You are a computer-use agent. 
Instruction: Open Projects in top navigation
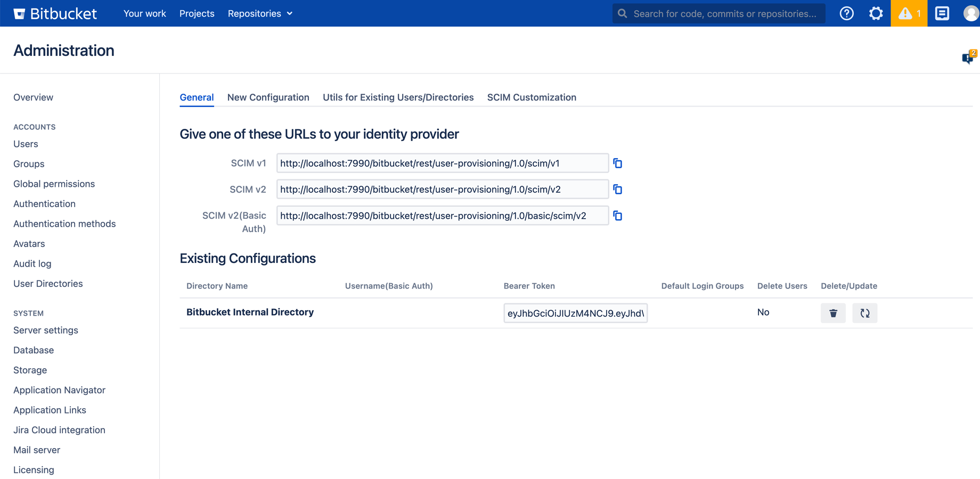tap(197, 13)
